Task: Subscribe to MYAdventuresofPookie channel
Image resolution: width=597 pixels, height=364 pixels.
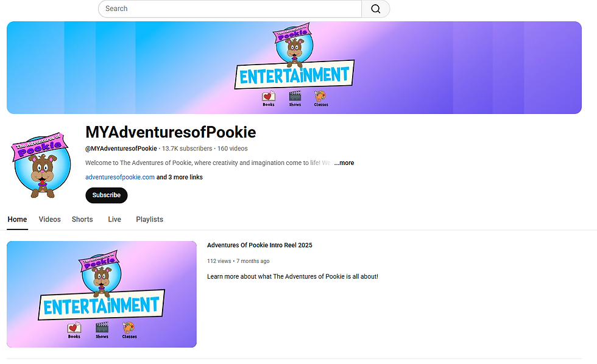Action: coord(106,195)
